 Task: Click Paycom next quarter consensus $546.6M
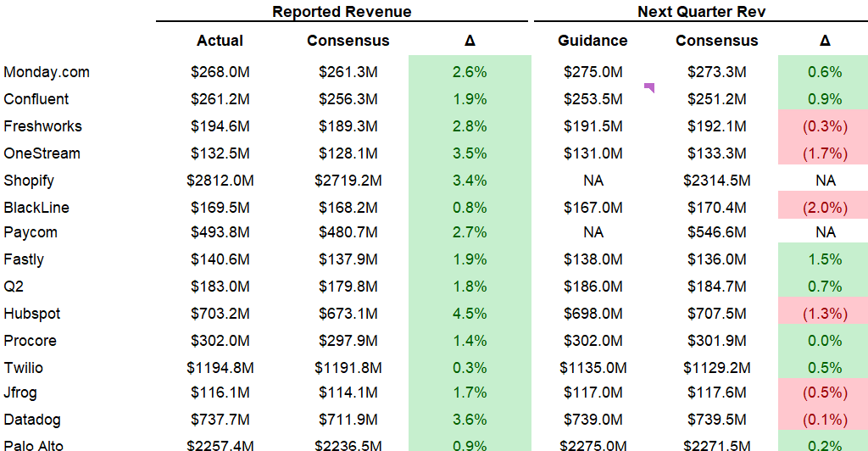[x=717, y=232]
